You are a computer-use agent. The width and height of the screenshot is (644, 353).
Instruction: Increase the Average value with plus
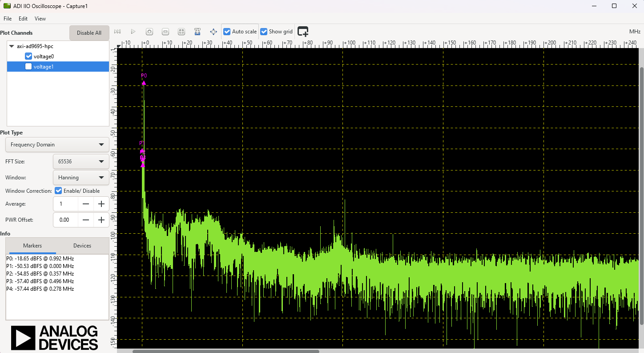point(101,204)
